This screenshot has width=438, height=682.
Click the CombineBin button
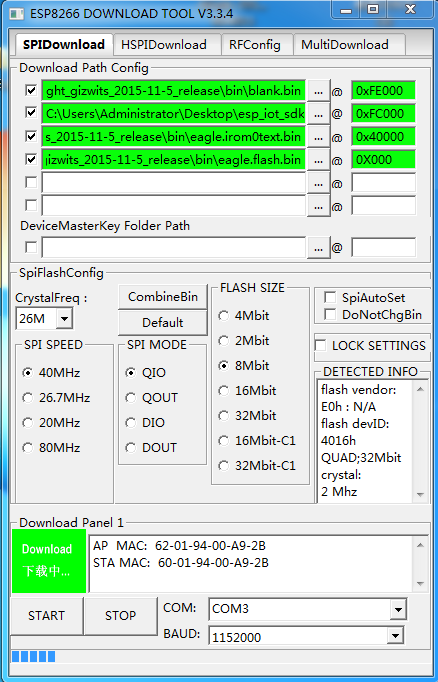[163, 297]
